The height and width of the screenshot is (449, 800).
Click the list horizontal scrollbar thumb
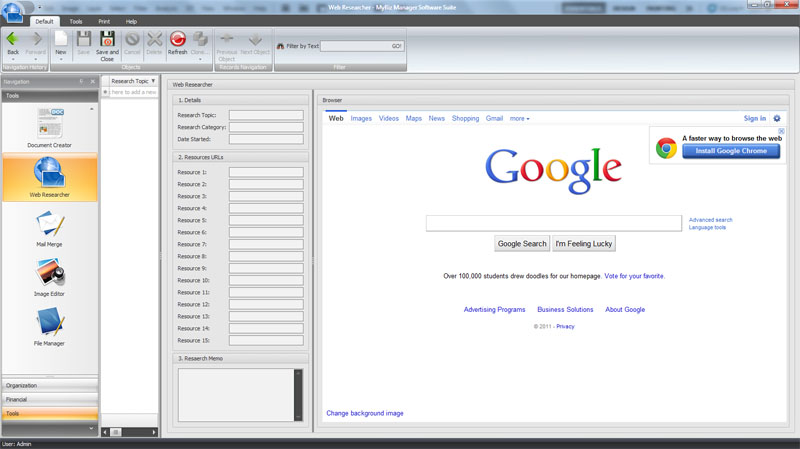tap(116, 432)
